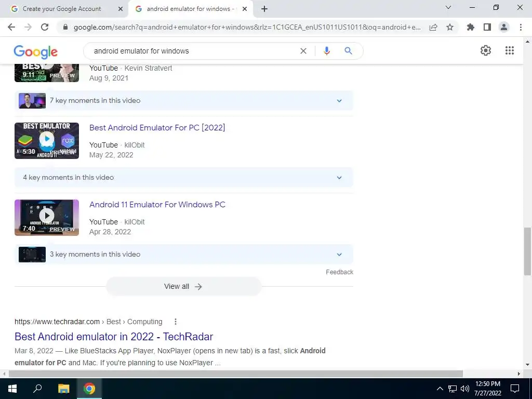Close the android emulator search tab
The image size is (532, 399).
[245, 9]
